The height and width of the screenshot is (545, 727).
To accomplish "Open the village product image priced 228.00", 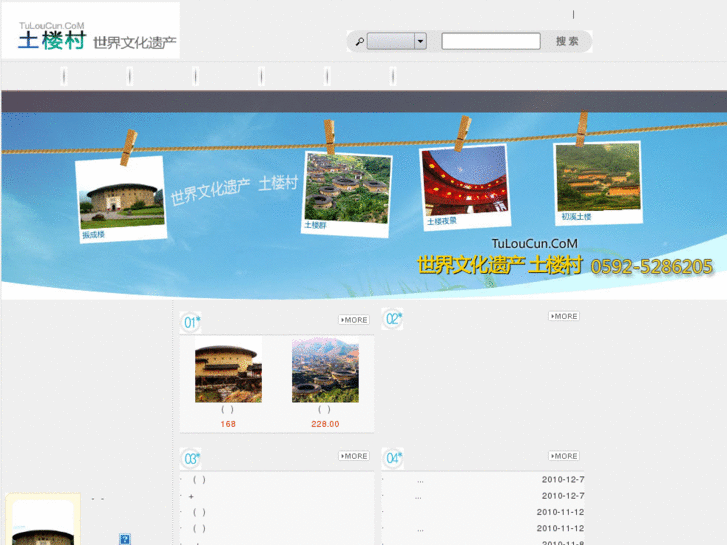I will [x=325, y=370].
